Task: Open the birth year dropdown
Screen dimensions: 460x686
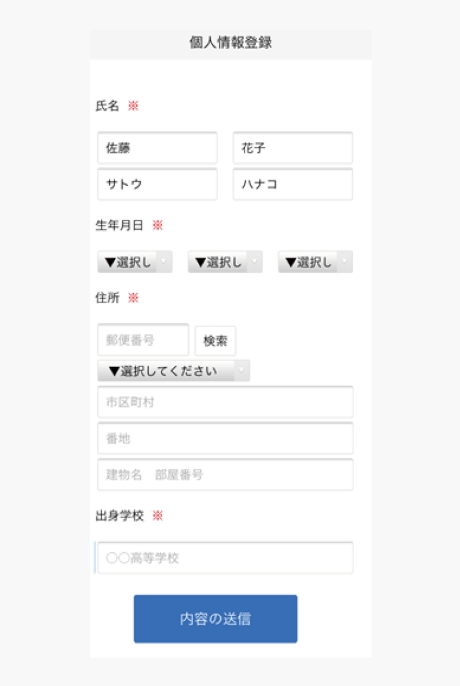Action: tap(135, 262)
